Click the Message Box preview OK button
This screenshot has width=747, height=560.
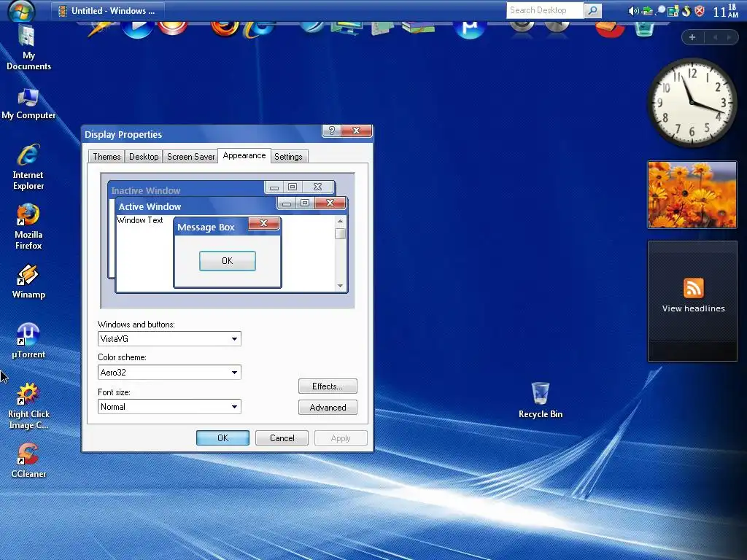(x=228, y=261)
